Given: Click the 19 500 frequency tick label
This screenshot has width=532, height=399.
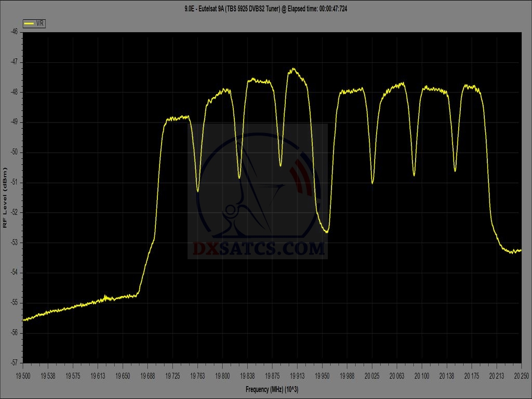Looking at the screenshot, I should click(x=23, y=374).
